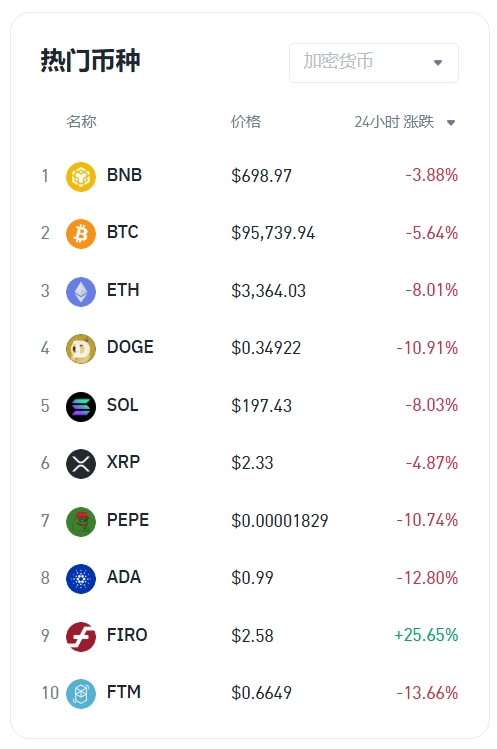The height and width of the screenshot is (749, 497).
Task: Click BTC price $95,739.94
Action: [273, 233]
